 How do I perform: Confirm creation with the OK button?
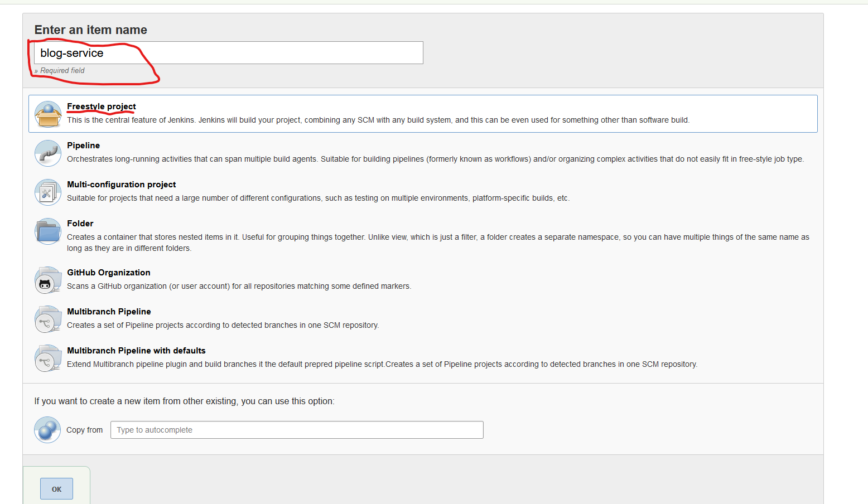(x=56, y=489)
